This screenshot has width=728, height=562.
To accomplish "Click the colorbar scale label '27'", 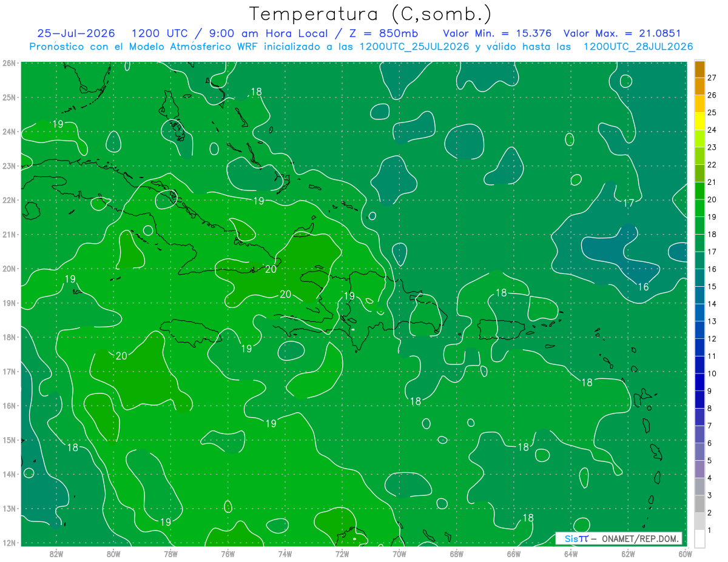I will coord(712,77).
